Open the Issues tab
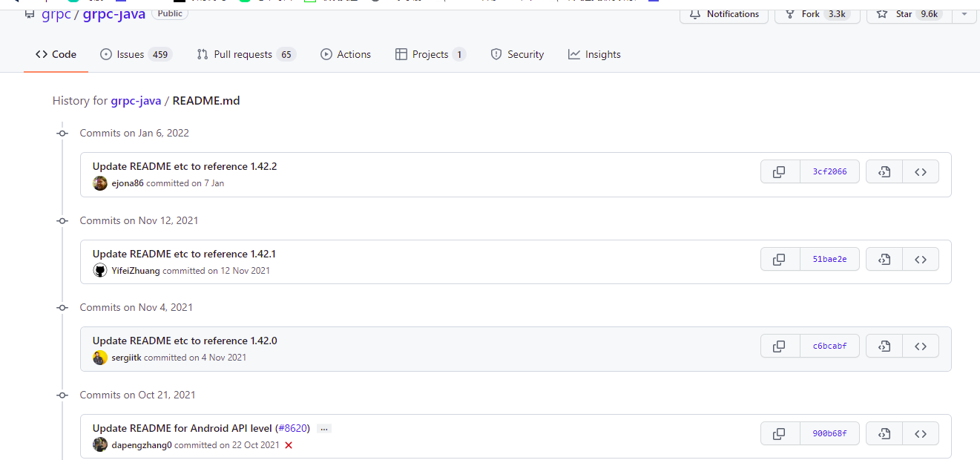980x460 pixels. [x=136, y=54]
